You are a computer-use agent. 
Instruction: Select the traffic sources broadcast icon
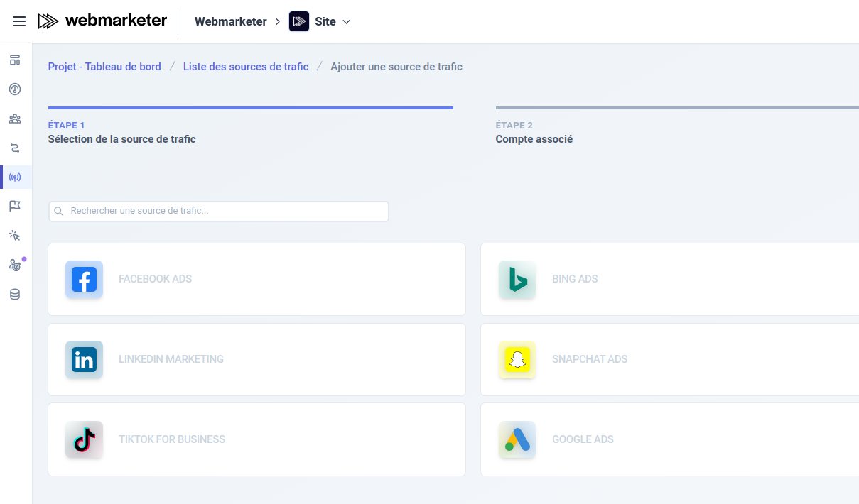(15, 177)
